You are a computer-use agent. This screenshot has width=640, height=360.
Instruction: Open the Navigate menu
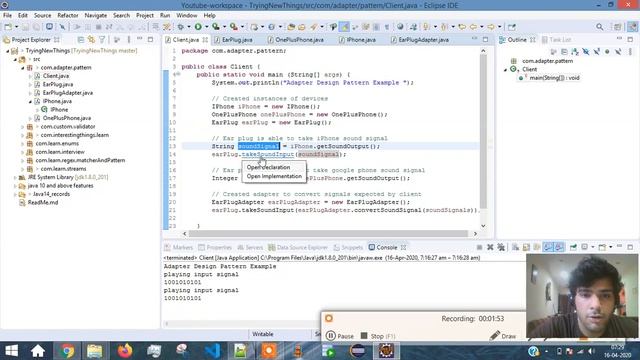point(96,15)
